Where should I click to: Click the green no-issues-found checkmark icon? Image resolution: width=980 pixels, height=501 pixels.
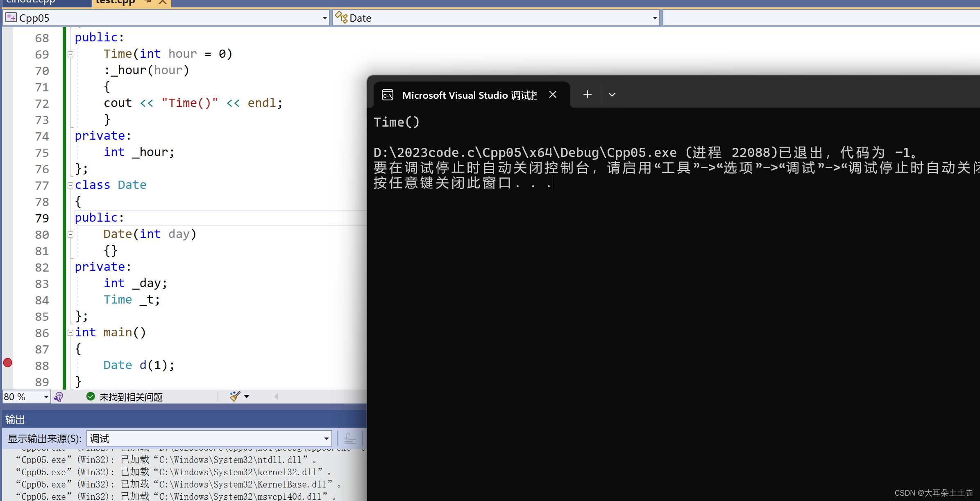91,396
